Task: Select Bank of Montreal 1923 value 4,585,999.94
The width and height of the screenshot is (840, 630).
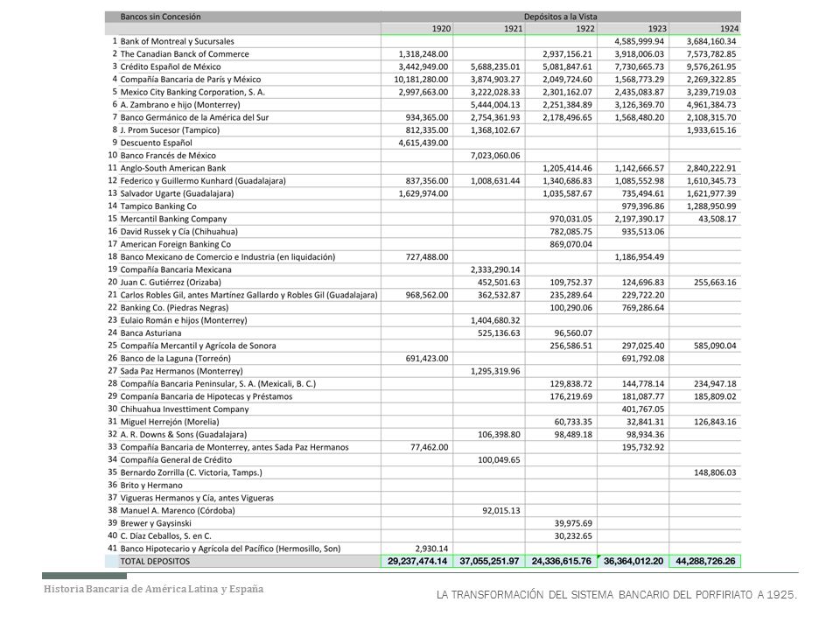Action: point(639,41)
